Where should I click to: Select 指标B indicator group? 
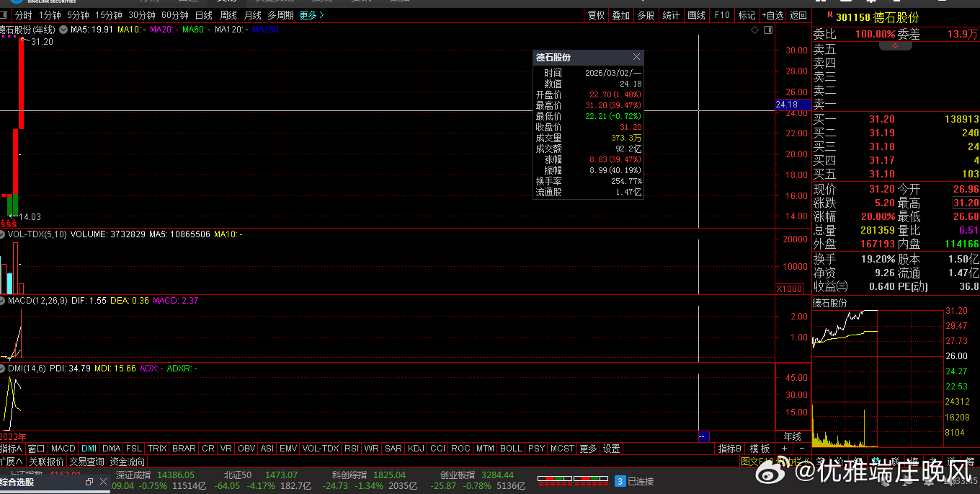click(730, 449)
